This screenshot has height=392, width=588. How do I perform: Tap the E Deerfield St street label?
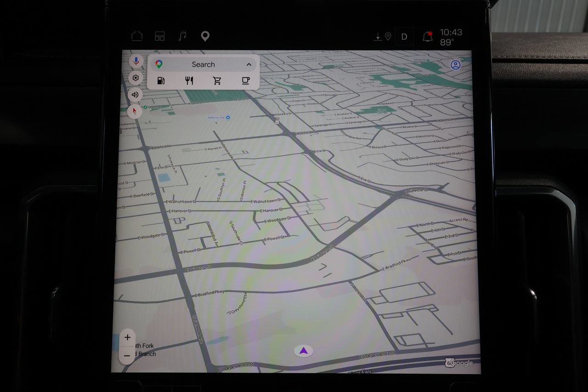141,195
